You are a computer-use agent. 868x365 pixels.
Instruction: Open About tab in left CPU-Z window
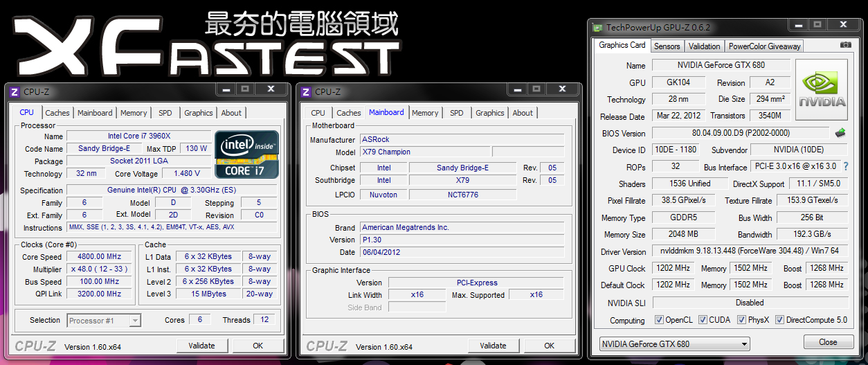(232, 113)
